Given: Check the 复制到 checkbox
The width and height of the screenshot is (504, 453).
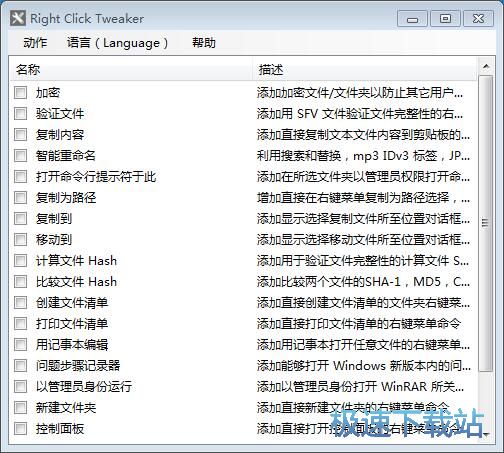Looking at the screenshot, I should 20,219.
